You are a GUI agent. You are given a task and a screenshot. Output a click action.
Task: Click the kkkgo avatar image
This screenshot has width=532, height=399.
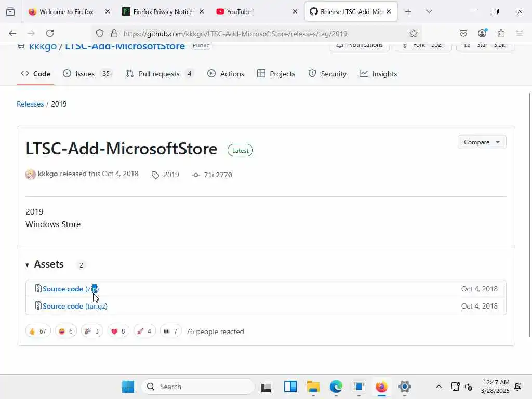(x=31, y=175)
